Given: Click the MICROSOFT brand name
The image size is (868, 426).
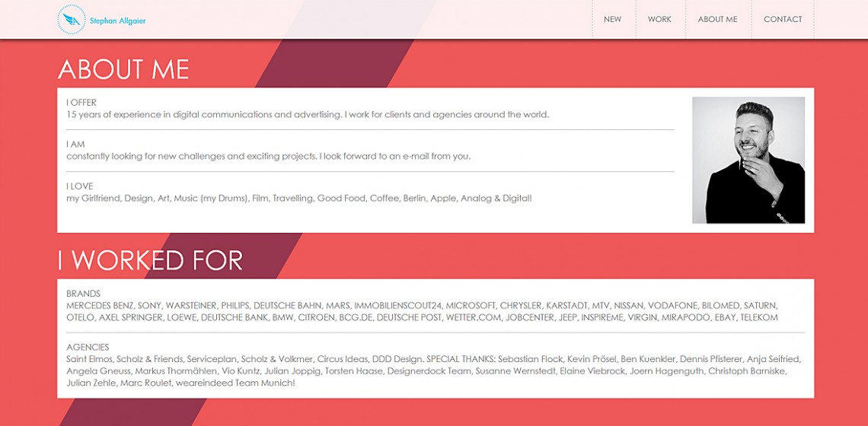Looking at the screenshot, I should pyautogui.click(x=471, y=305).
